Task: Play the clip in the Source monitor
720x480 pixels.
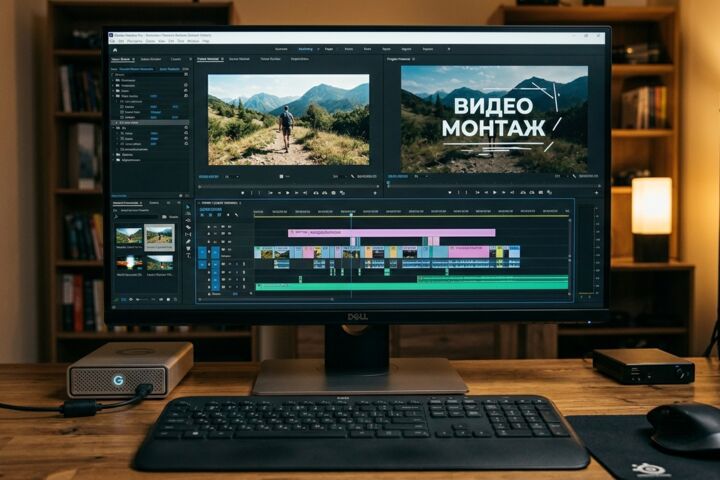Action: pos(287,193)
